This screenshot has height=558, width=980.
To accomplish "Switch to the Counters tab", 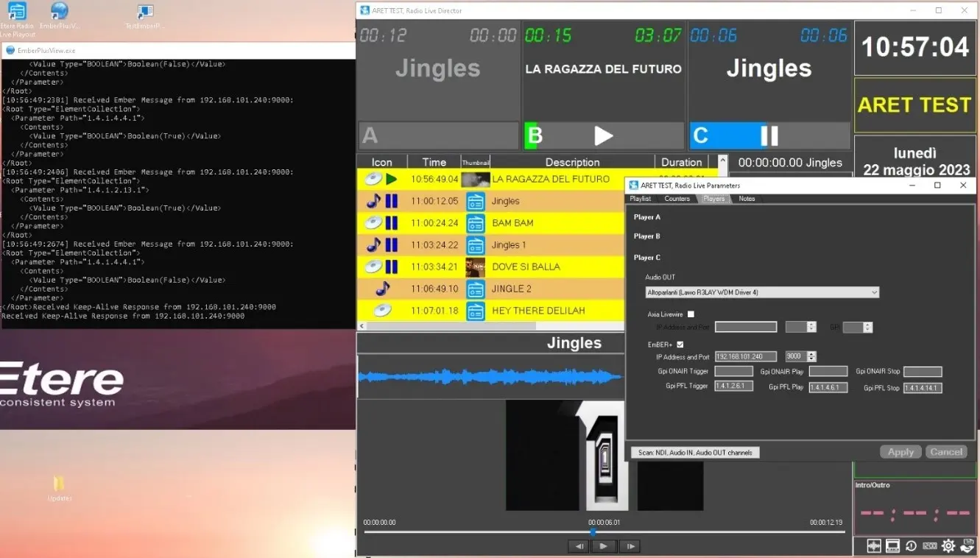I will click(677, 199).
